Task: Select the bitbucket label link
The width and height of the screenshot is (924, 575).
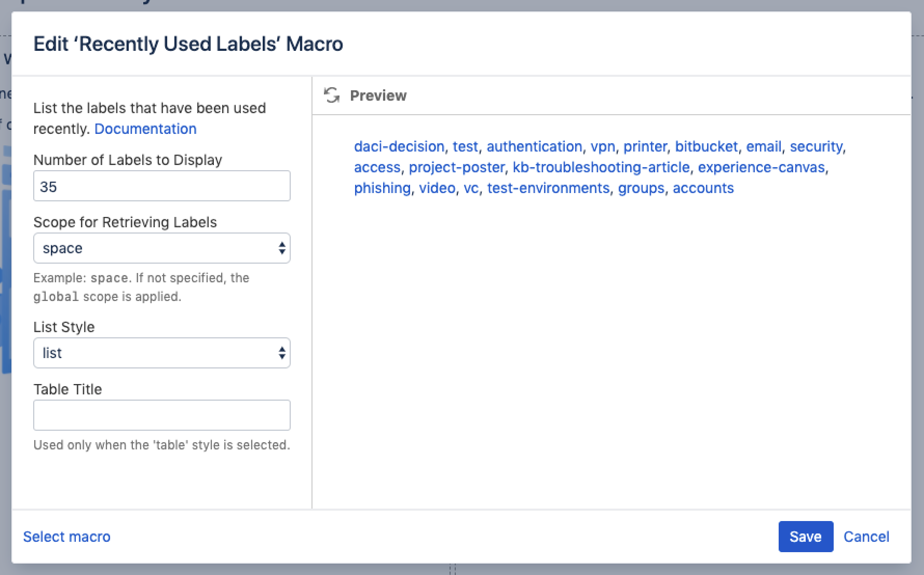Action: tap(706, 146)
